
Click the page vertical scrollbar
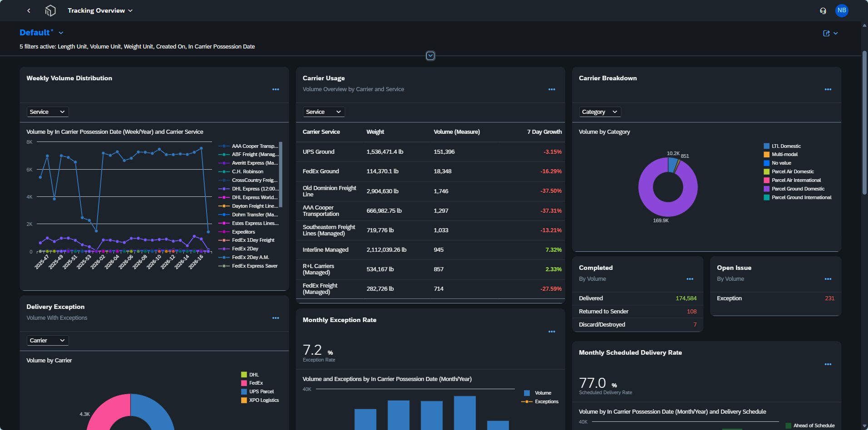(x=864, y=122)
